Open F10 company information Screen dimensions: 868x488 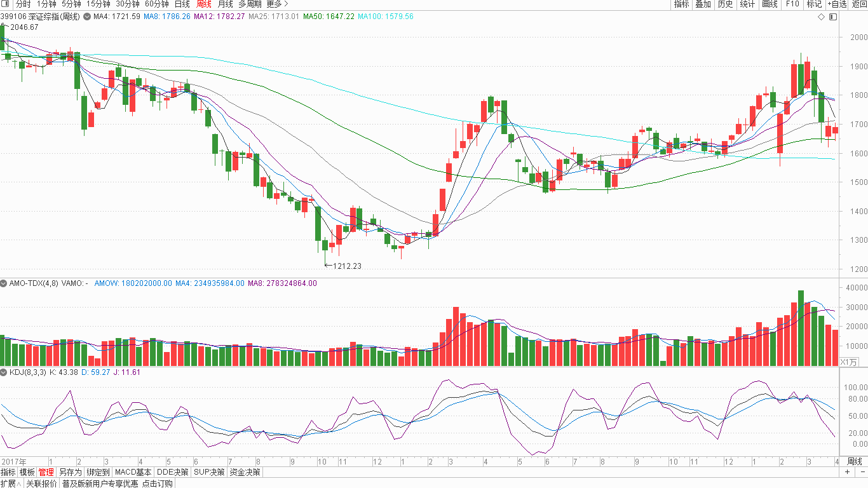pos(792,4)
